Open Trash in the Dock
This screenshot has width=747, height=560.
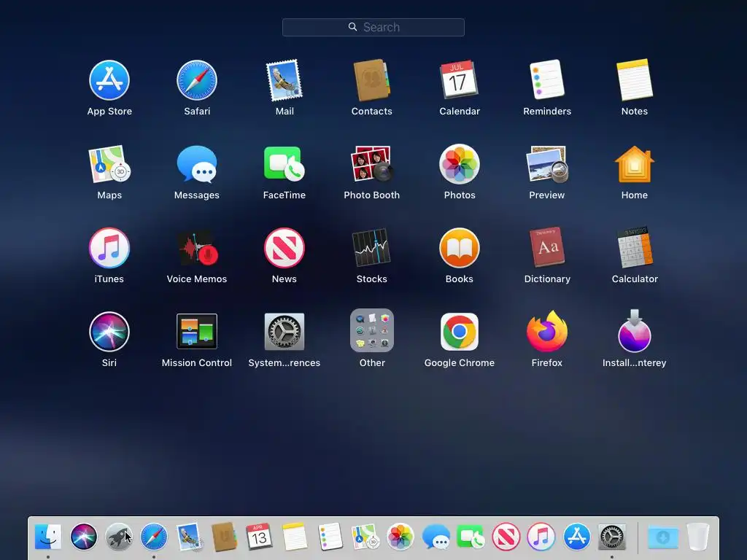pos(698,537)
